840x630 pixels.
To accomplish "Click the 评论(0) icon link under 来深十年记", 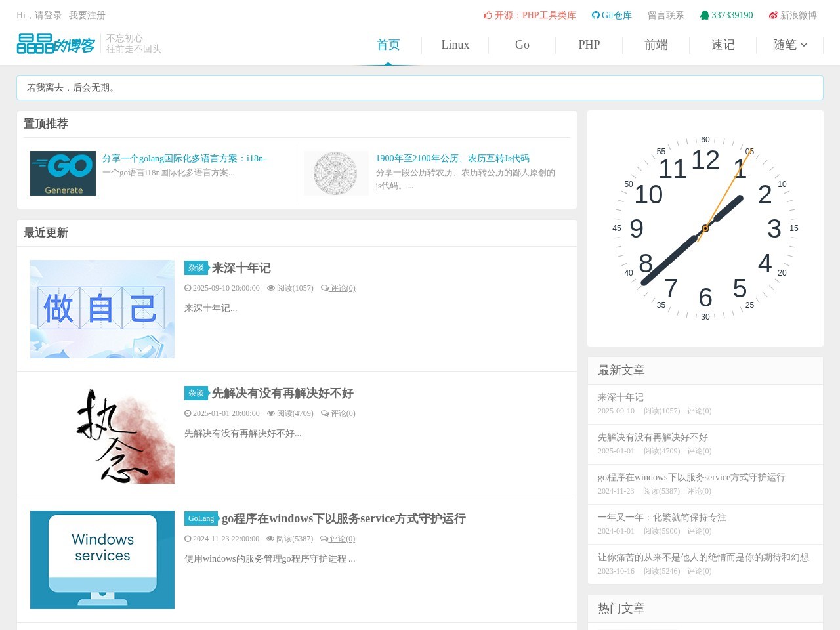I will [338, 288].
